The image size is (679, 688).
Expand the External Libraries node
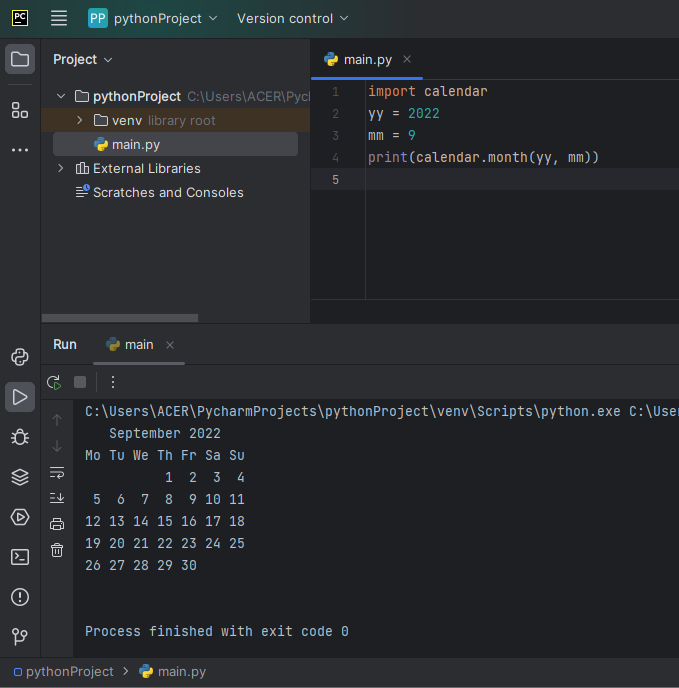[x=61, y=168]
